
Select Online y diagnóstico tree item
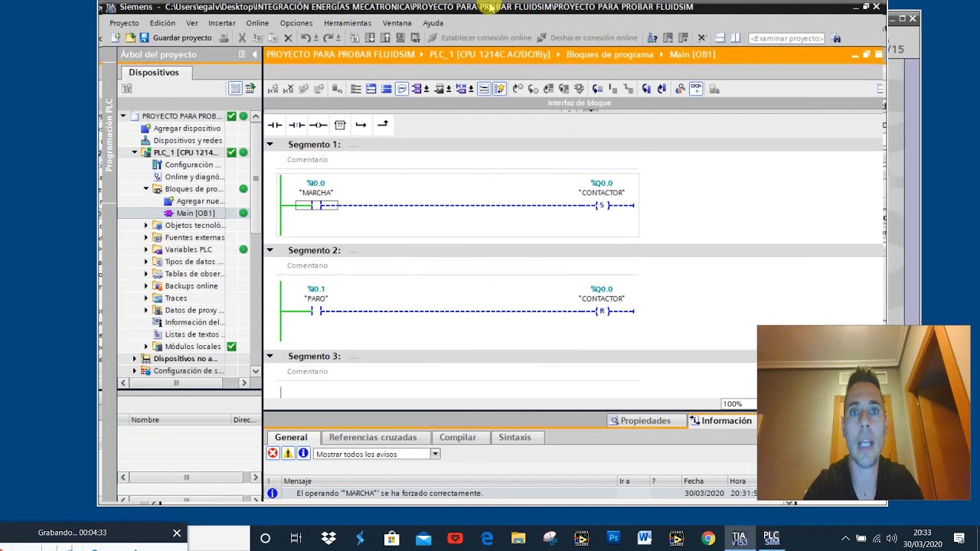pos(194,177)
